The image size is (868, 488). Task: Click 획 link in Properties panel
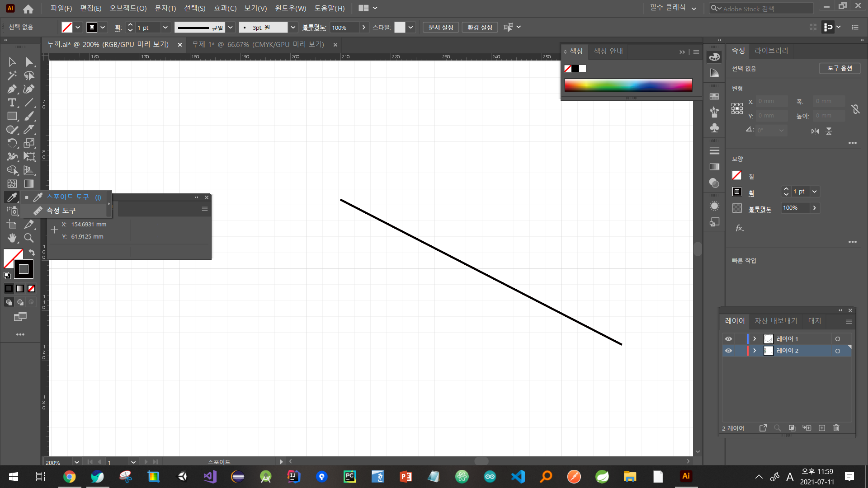[751, 193]
